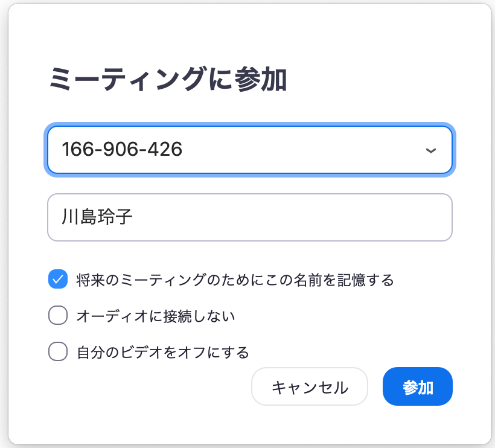Enable the オーディオに接続しない checkbox
This screenshot has height=448, width=495.
57,315
